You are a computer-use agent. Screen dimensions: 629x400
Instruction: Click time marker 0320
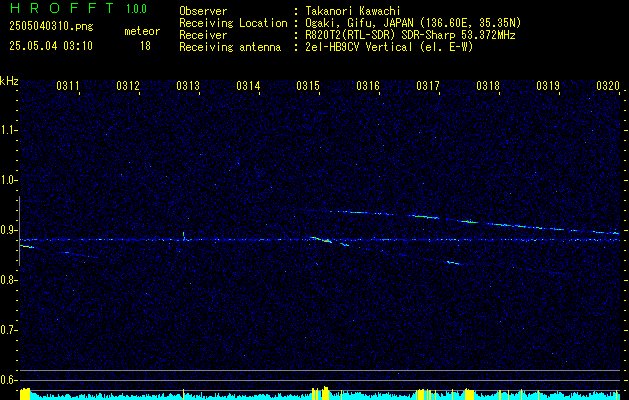[608, 85]
